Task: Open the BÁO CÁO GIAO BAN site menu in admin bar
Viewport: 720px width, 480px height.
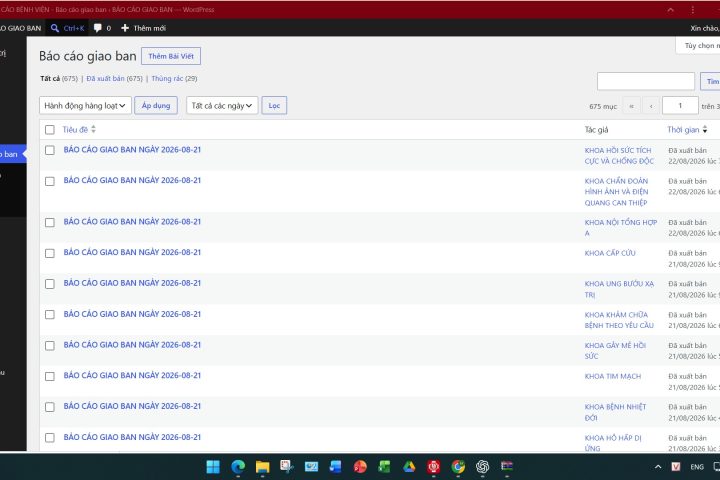Action: pyautogui.click(x=20, y=28)
